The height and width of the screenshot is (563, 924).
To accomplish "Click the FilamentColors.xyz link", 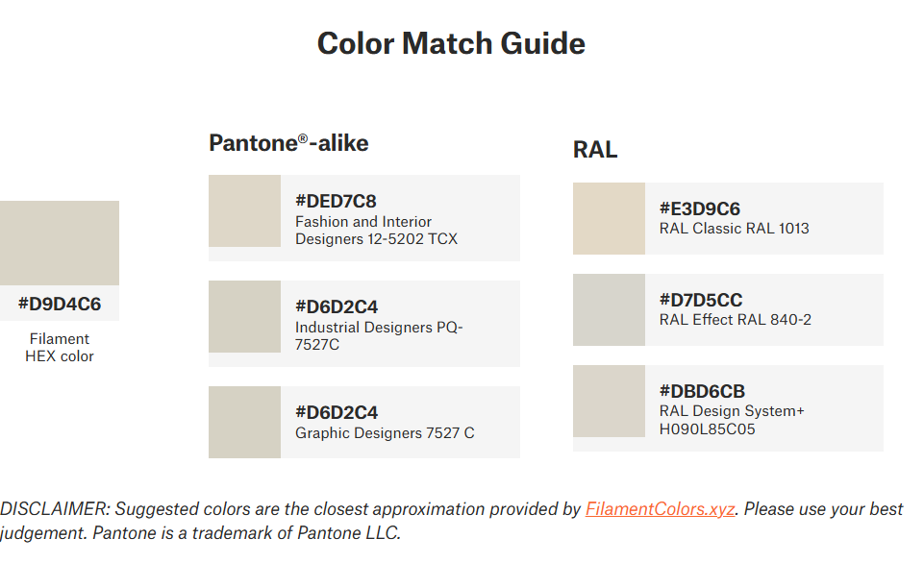I will (x=660, y=509).
